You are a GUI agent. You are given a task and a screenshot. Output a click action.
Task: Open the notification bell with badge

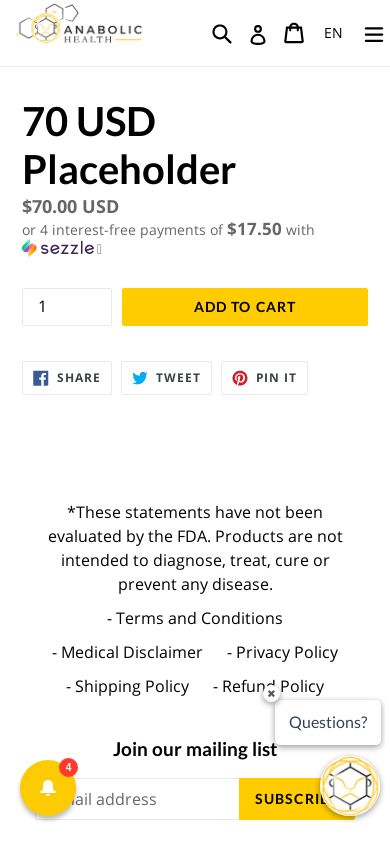[x=48, y=788]
